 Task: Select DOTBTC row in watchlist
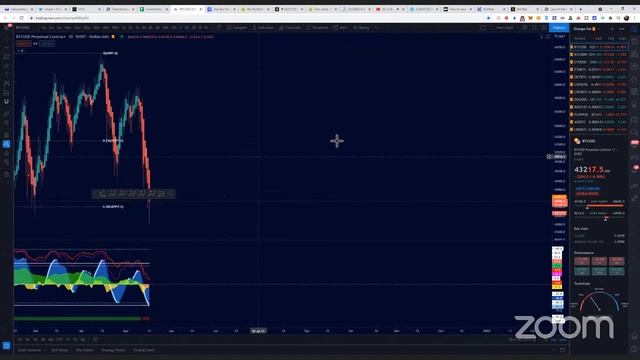599,77
